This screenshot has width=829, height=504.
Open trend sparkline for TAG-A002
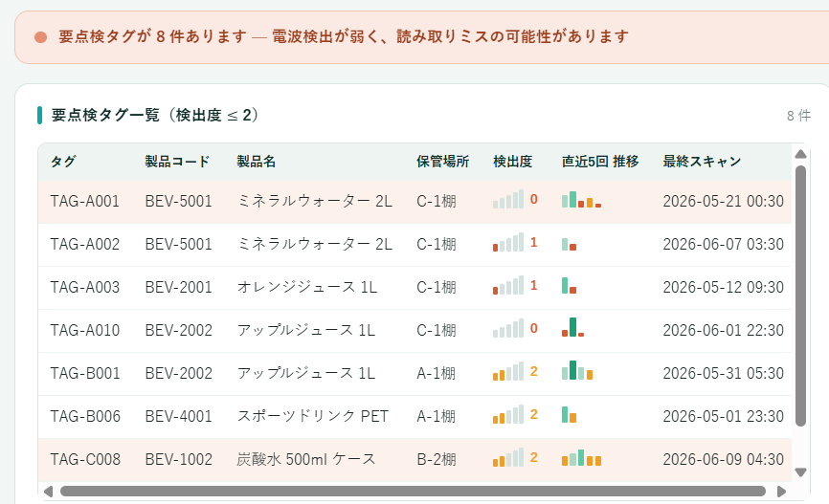pyautogui.click(x=569, y=244)
